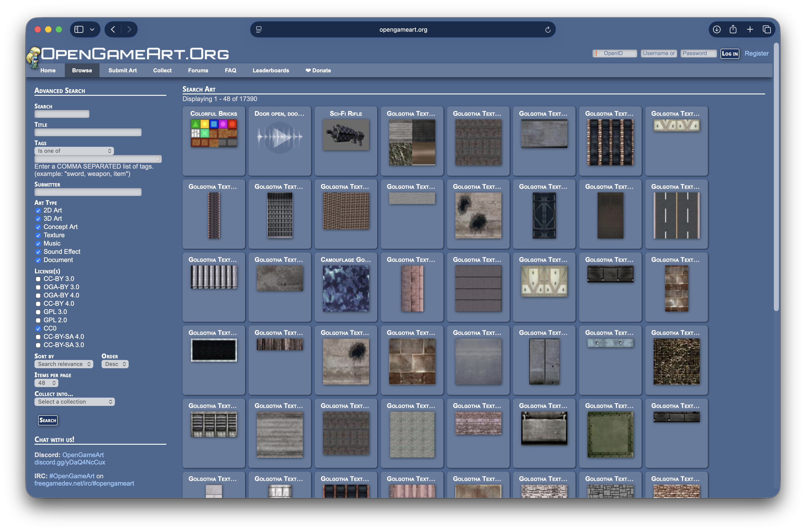The width and height of the screenshot is (806, 532).
Task: Open the Items per page dropdown
Action: 46,383
